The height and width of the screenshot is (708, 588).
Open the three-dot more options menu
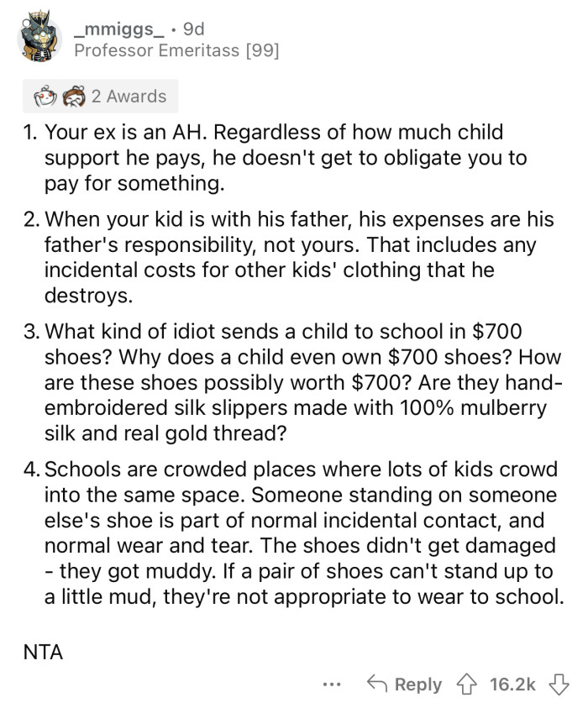coord(332,683)
